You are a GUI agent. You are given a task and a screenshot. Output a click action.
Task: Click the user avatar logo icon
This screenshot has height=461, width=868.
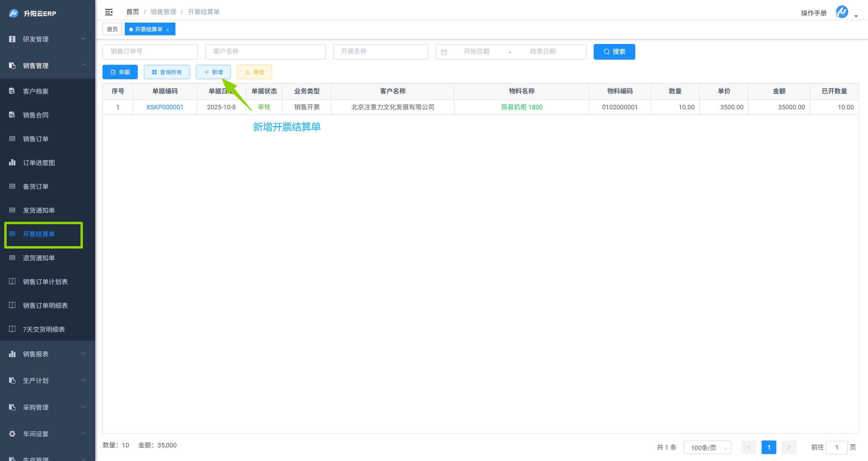[x=841, y=12]
